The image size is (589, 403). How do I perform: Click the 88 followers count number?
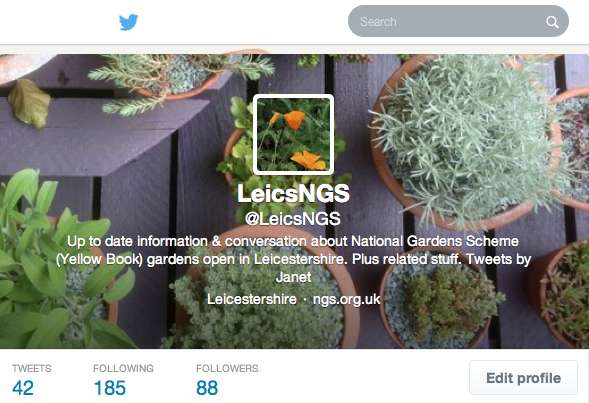point(207,388)
